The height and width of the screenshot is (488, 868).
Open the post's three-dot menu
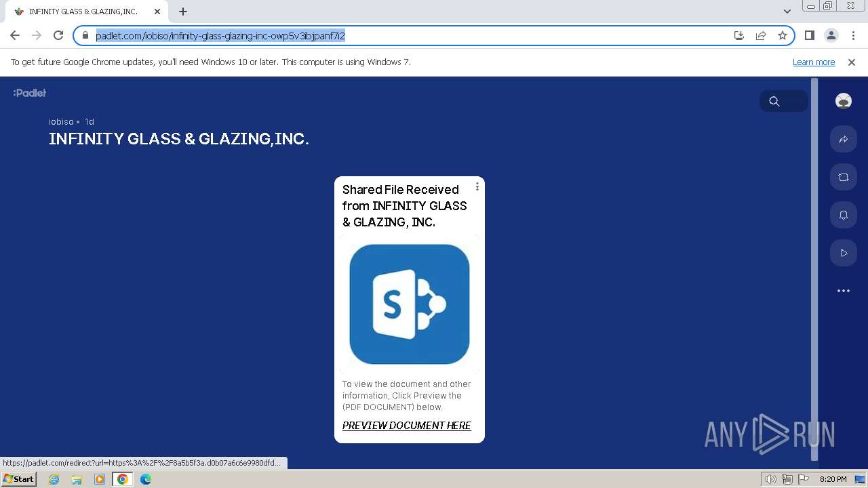coord(477,186)
